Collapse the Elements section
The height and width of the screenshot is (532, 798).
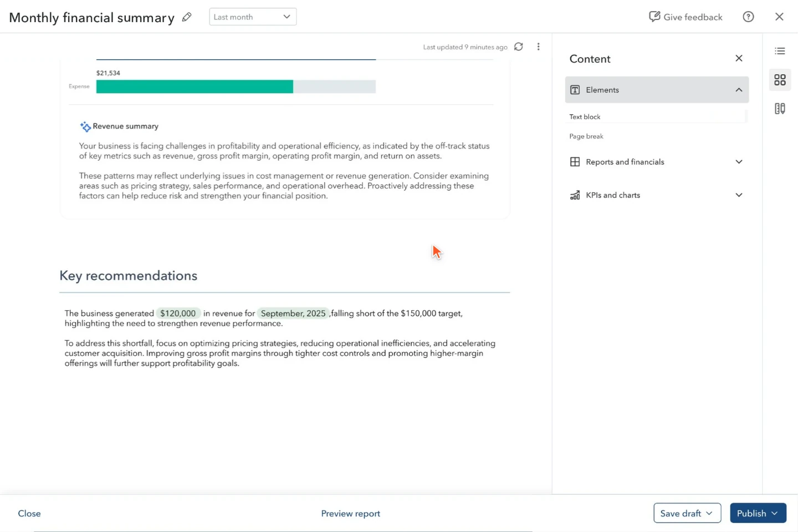[x=739, y=90]
